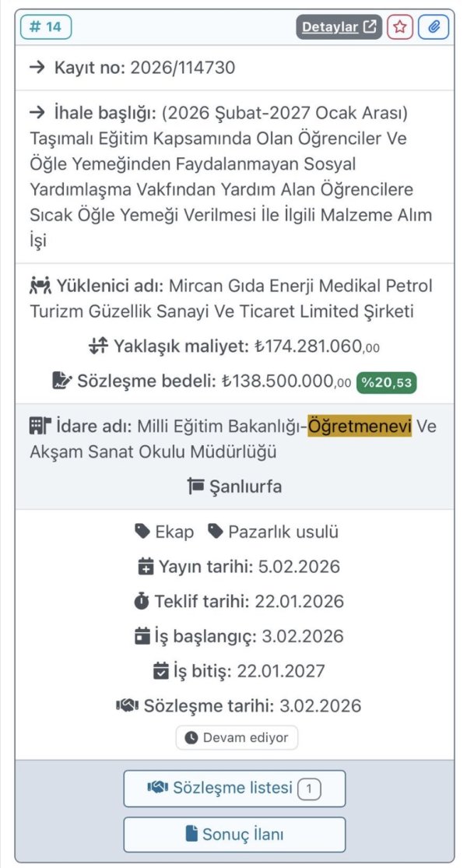
Task: Select the Pazarlık usulü tag
Action: [x=276, y=532]
